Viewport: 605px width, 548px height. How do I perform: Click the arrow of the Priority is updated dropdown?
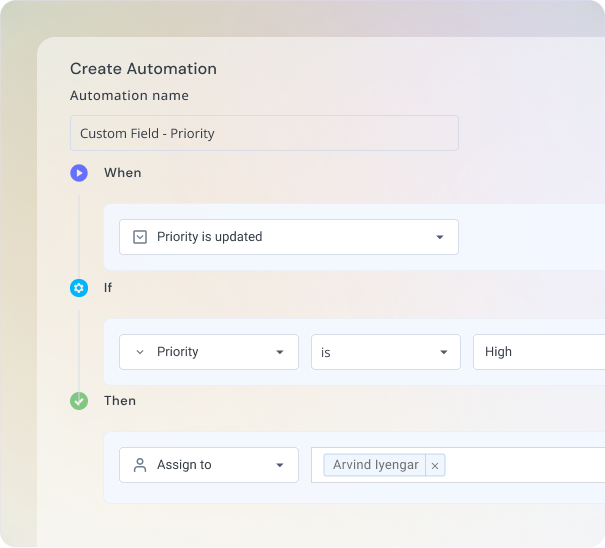(x=439, y=237)
